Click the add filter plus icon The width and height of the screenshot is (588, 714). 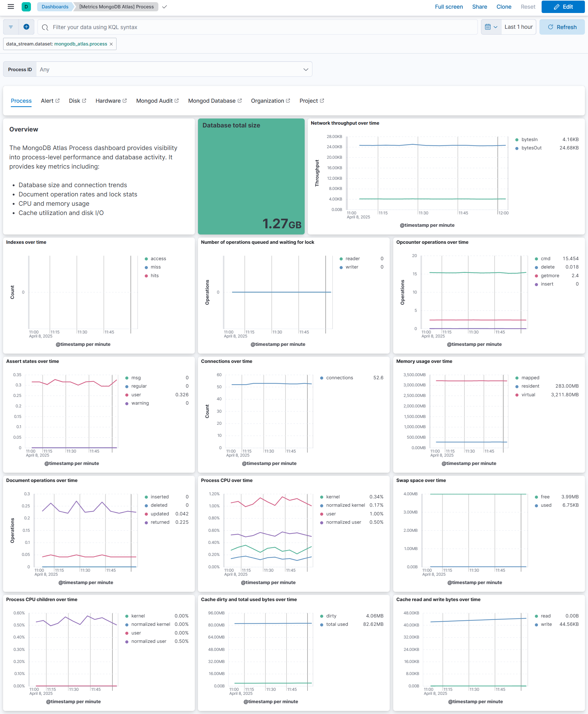26,27
